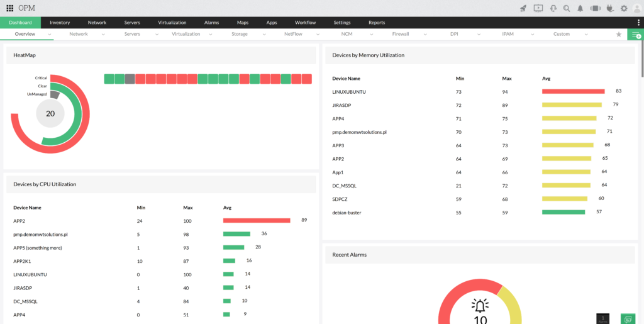Open APP2 device in CPU Utilization

click(19, 221)
